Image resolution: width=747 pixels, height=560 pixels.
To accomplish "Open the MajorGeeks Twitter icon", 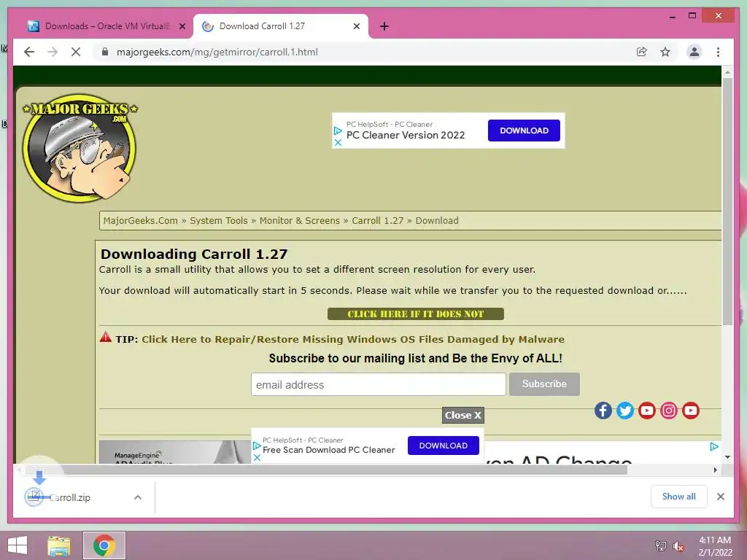I will point(625,411).
